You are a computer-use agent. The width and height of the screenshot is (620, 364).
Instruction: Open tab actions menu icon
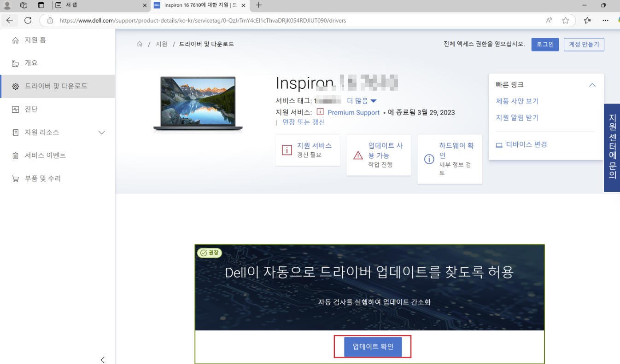click(x=41, y=6)
